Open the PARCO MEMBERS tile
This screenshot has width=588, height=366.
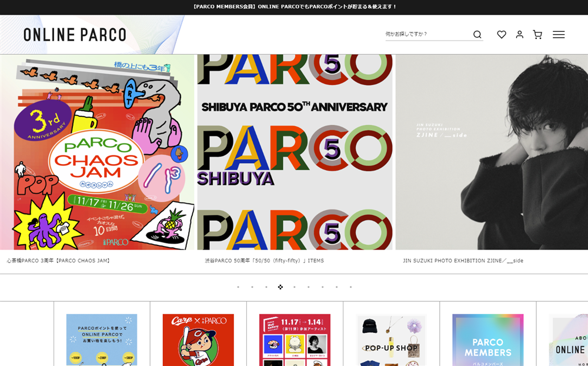(488, 340)
